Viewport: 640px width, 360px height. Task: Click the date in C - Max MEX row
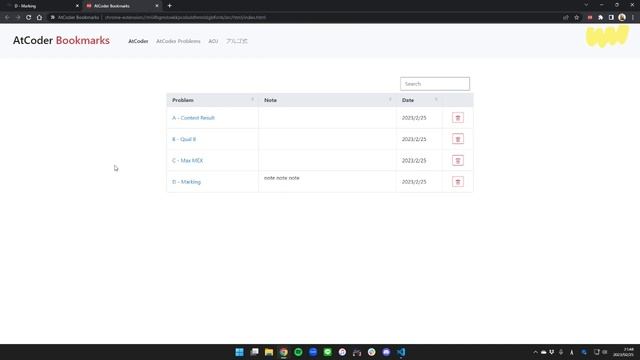[x=414, y=160]
